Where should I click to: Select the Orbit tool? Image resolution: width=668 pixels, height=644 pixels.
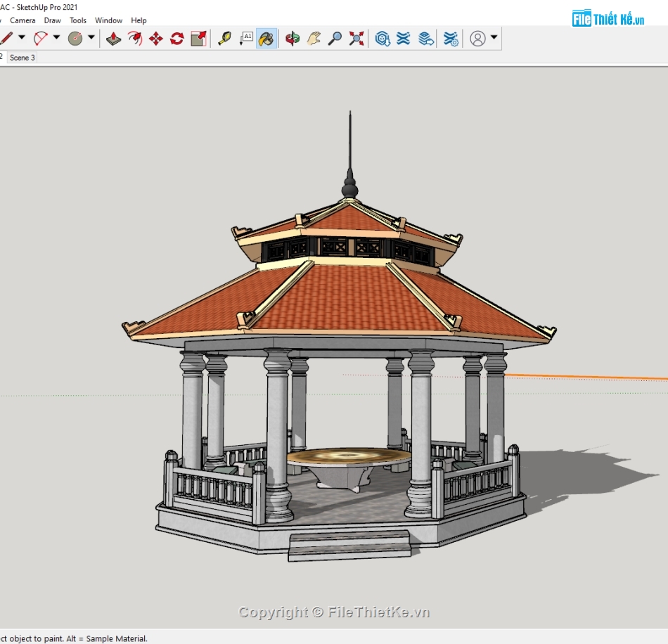tap(293, 39)
